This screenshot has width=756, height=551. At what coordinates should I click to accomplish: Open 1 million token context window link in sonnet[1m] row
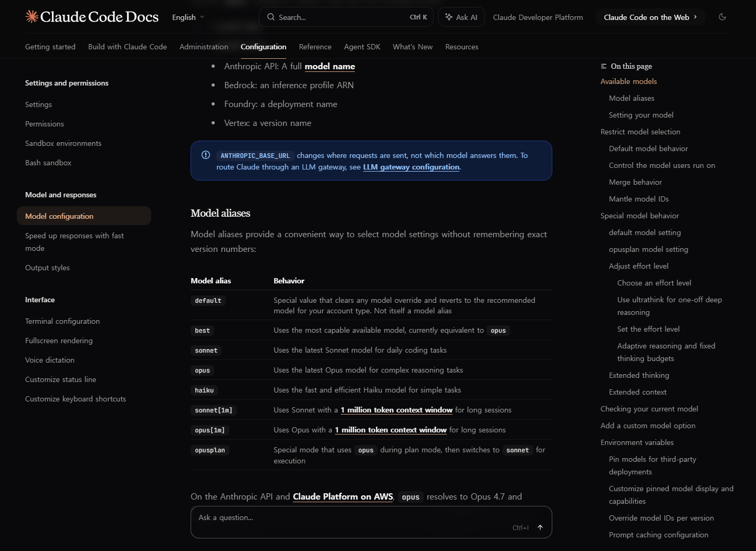click(x=396, y=410)
